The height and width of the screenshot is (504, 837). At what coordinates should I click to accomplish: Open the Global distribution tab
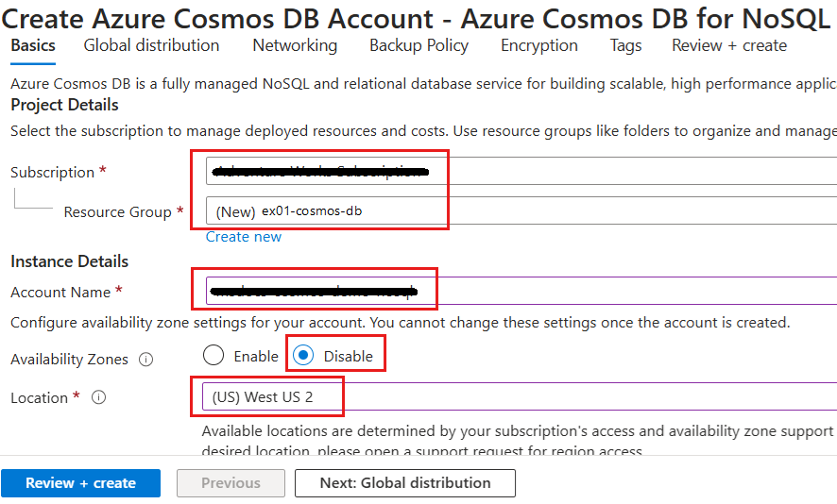(151, 45)
